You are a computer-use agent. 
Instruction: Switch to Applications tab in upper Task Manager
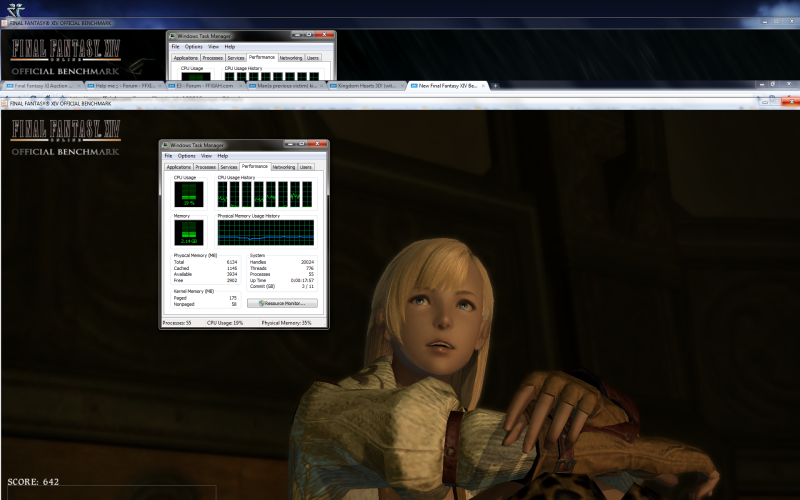(x=186, y=58)
